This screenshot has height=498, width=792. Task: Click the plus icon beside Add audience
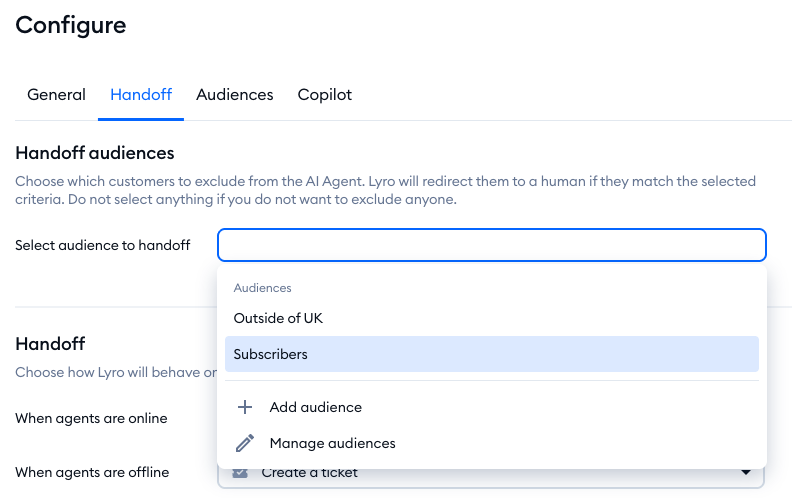245,407
